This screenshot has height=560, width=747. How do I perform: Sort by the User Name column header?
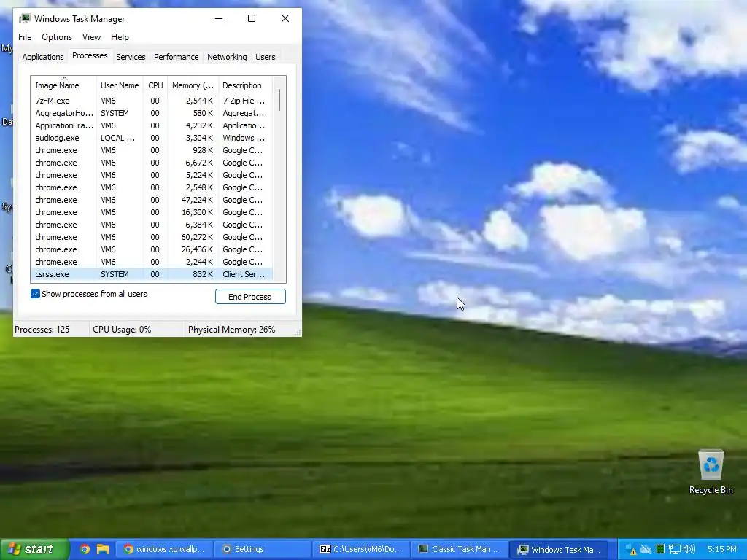120,85
